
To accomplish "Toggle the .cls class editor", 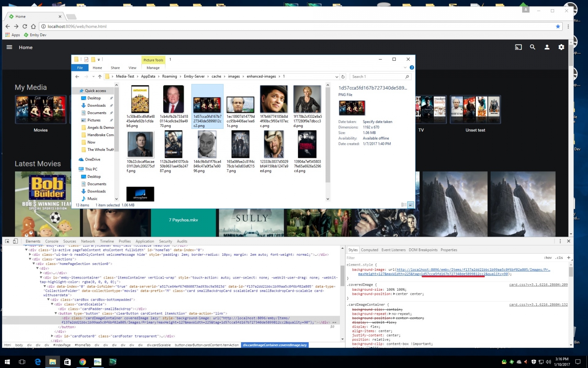I will 559,258.
